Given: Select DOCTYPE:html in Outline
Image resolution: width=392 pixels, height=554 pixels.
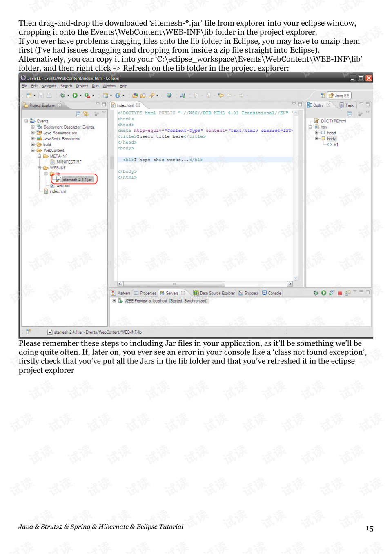Looking at the screenshot, I should (x=330, y=121).
